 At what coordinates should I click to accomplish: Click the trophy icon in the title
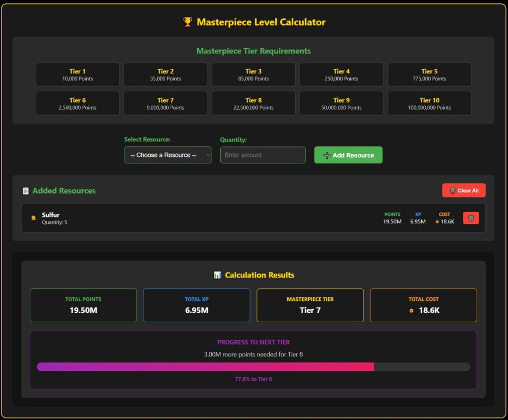point(188,22)
